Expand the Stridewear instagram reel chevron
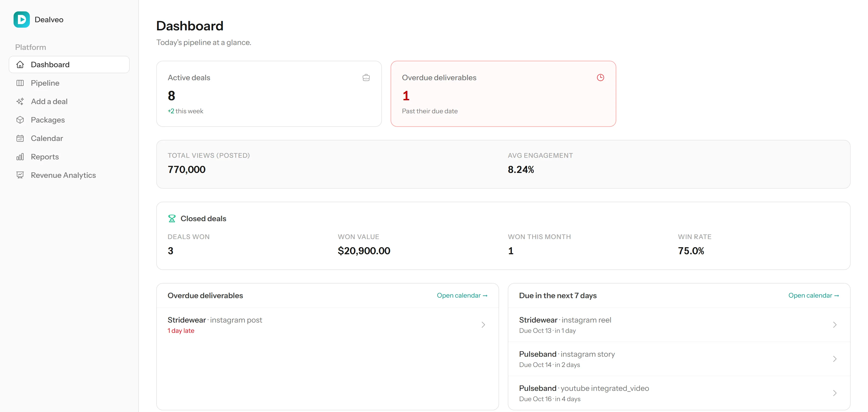868x412 pixels. 834,325
